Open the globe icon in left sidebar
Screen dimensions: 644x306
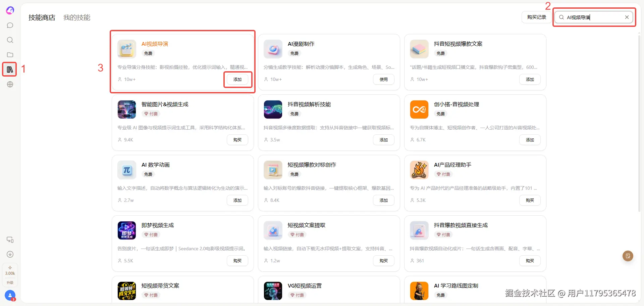[10, 84]
